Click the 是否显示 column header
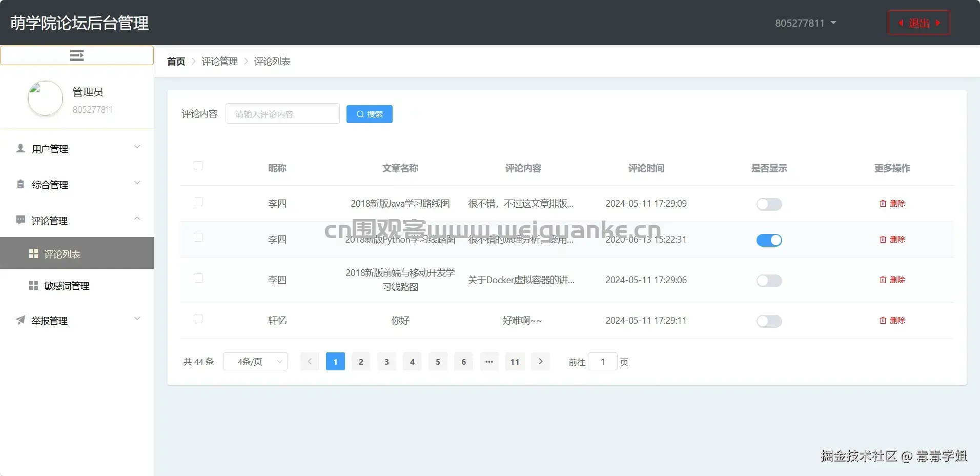The width and height of the screenshot is (980, 476). click(769, 168)
